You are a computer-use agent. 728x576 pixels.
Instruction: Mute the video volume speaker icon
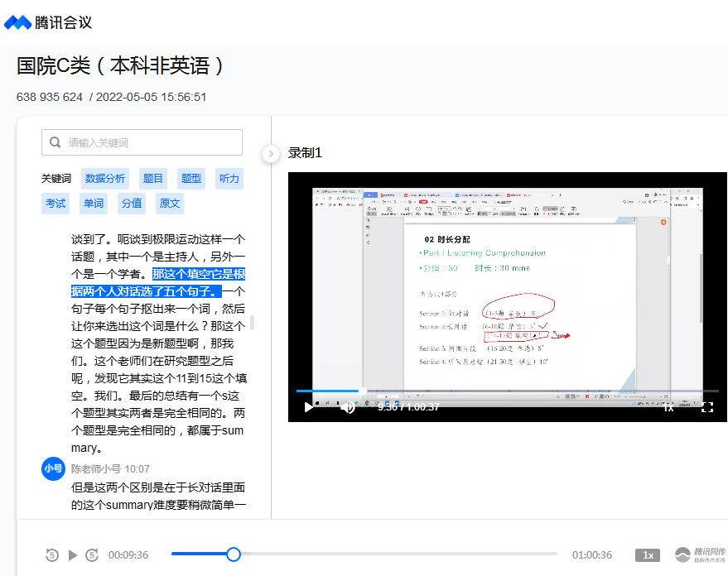pyautogui.click(x=348, y=406)
